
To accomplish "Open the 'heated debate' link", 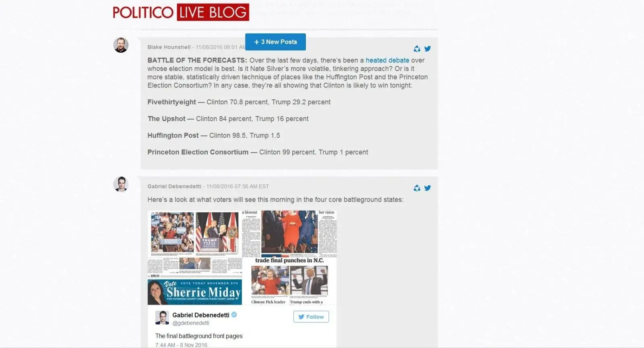I will [387, 60].
